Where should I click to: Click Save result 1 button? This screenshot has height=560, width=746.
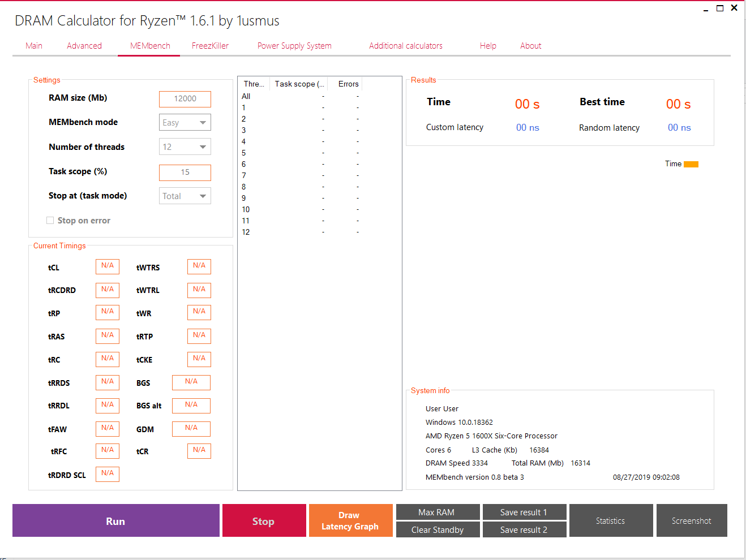(x=525, y=512)
